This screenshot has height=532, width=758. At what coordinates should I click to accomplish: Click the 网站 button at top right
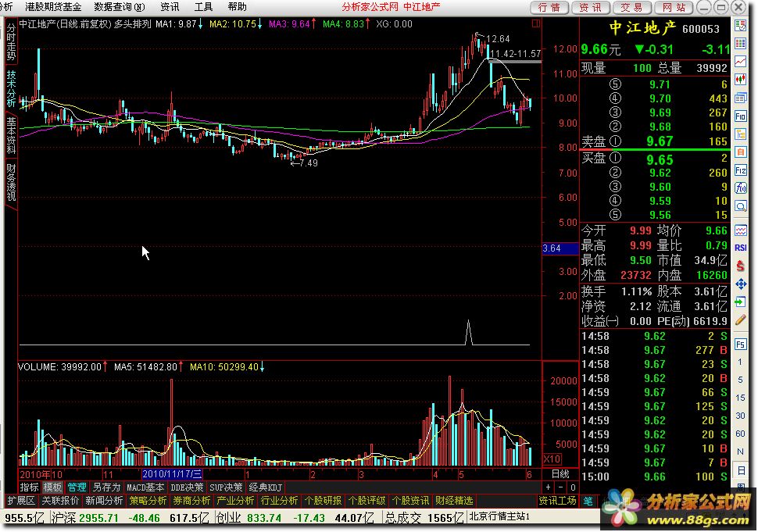pyautogui.click(x=674, y=7)
